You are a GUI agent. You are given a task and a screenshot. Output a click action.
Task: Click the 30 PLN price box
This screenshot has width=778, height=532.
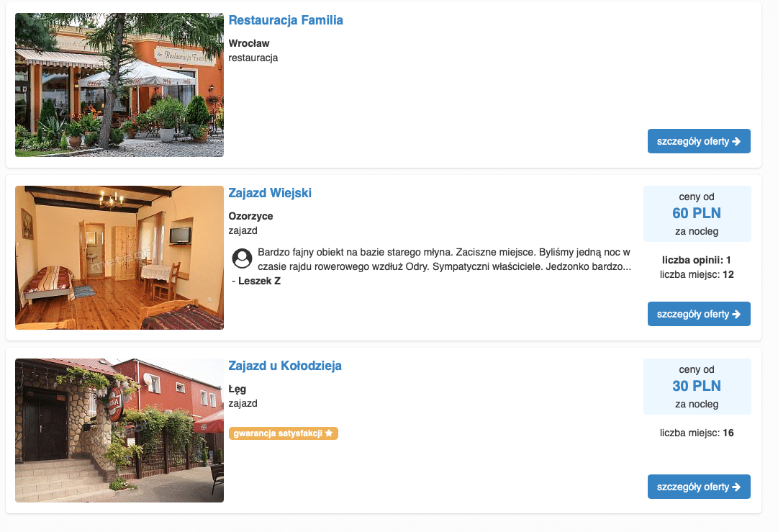pyautogui.click(x=697, y=387)
